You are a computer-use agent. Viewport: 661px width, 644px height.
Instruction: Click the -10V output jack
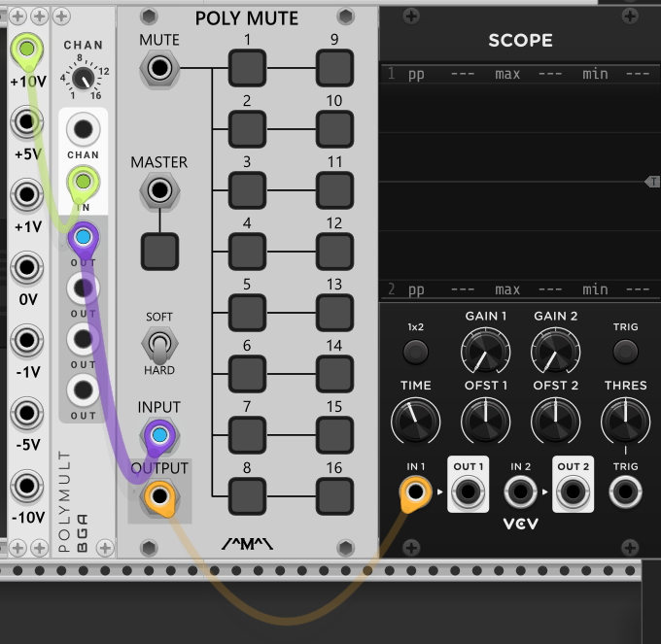(x=26, y=486)
